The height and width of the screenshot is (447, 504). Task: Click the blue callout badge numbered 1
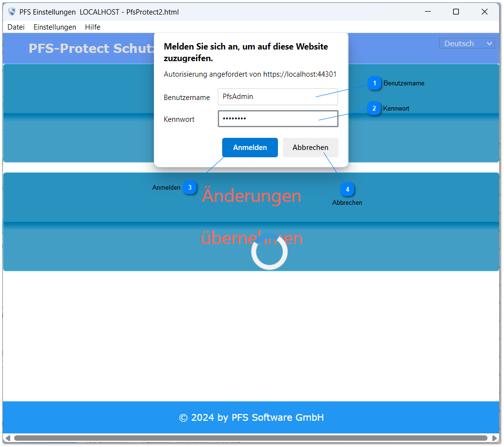click(x=374, y=83)
